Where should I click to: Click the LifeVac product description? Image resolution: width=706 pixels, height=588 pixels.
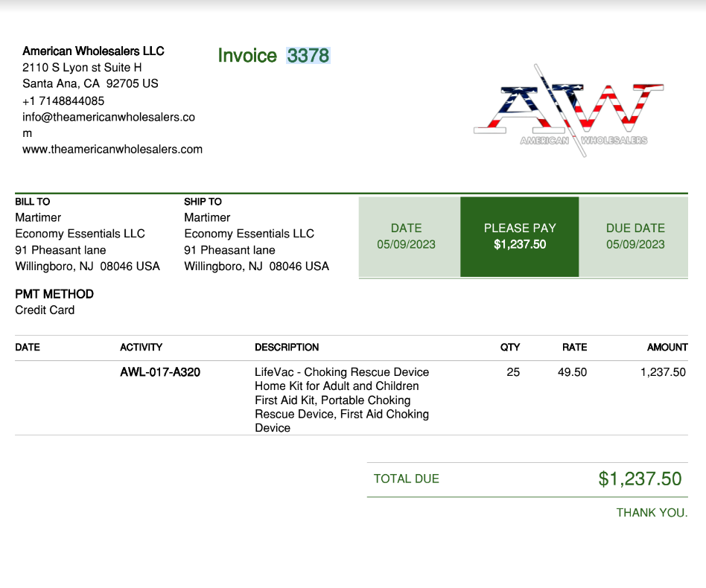342,400
